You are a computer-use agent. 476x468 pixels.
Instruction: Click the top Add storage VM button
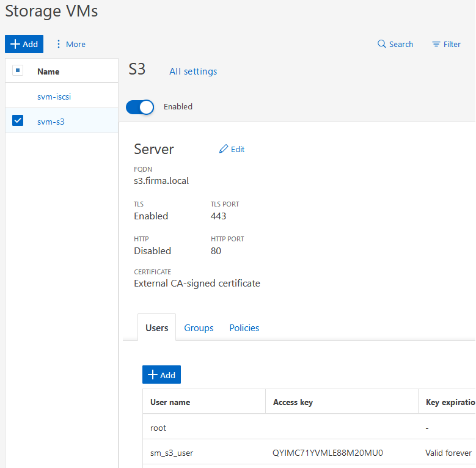[24, 44]
